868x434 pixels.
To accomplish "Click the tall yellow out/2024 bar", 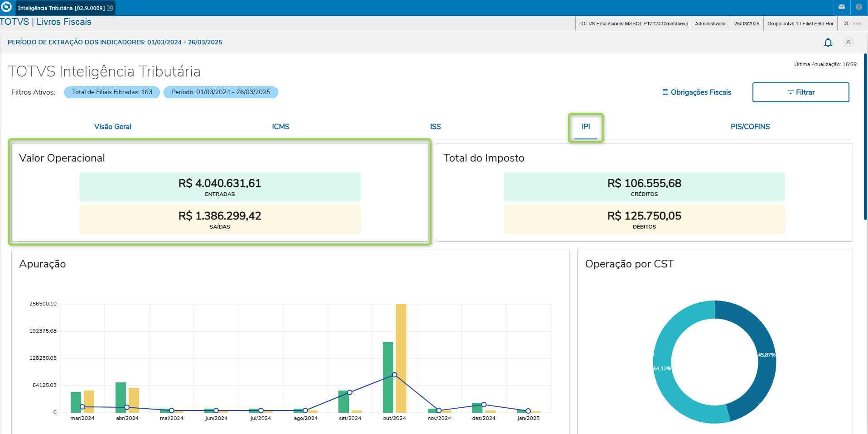I will pos(401,358).
